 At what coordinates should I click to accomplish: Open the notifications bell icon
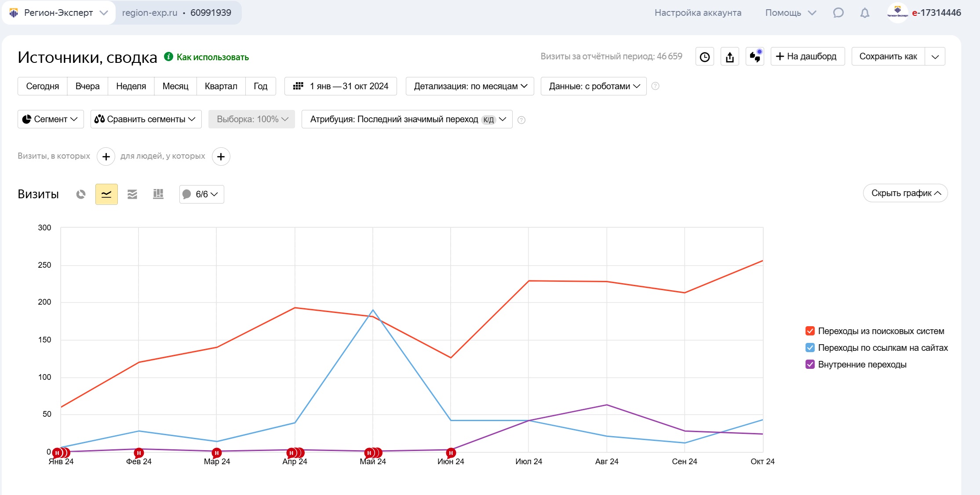864,13
